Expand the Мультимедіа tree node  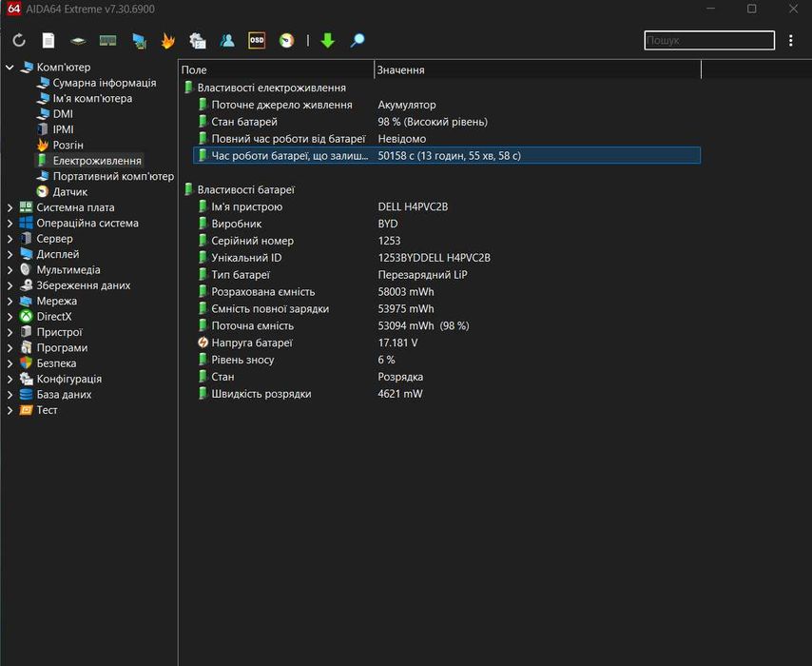click(10, 270)
